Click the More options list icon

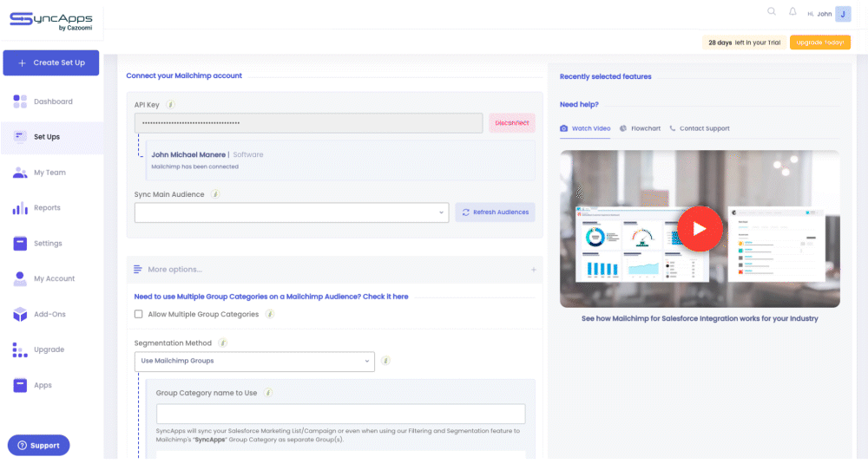coord(138,270)
